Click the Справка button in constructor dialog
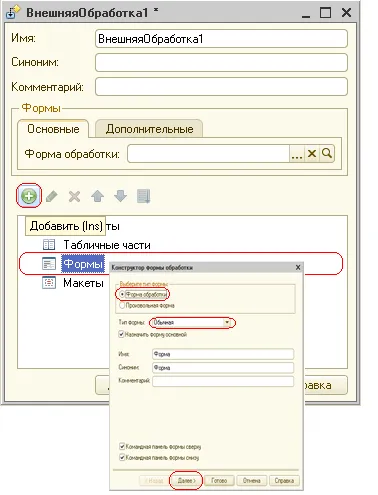 [284, 480]
